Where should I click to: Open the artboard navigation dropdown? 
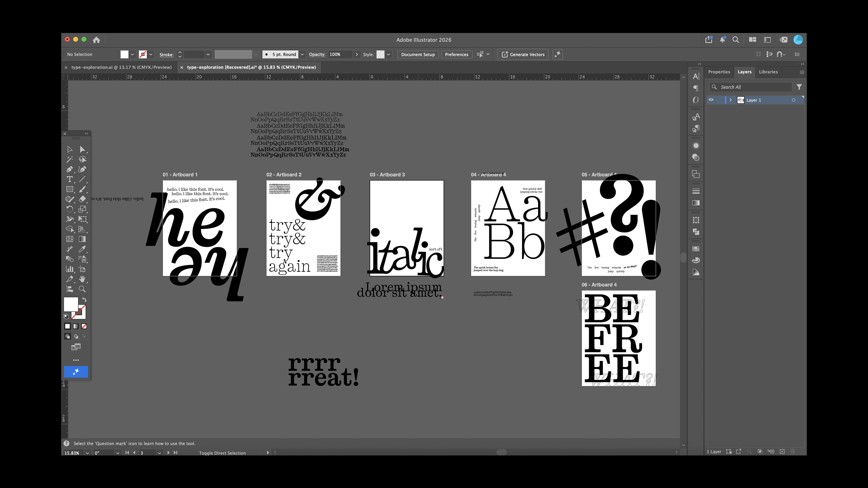(x=159, y=453)
